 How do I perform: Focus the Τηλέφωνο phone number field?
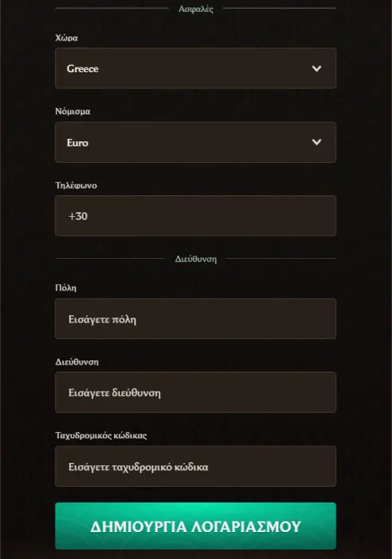pos(196,216)
